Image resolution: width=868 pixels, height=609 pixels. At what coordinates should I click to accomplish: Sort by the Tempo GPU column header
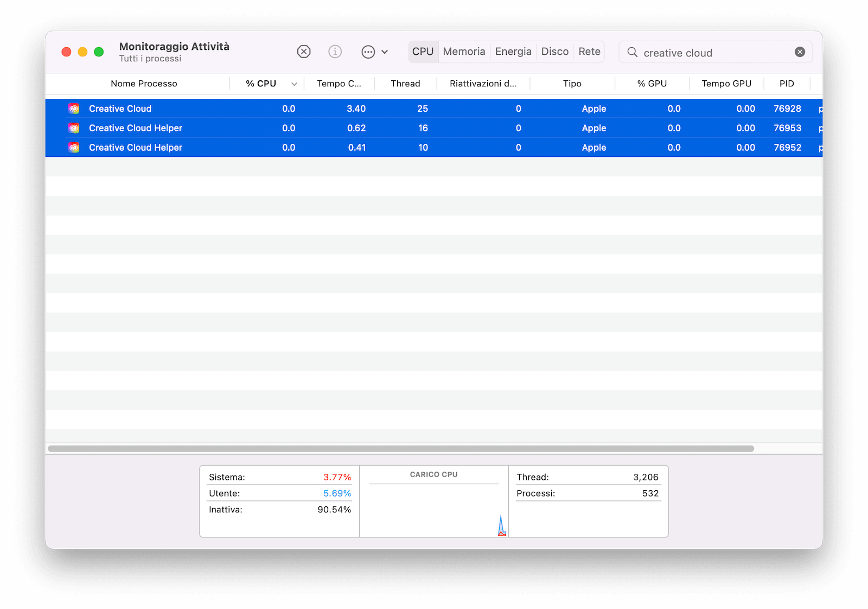(726, 84)
